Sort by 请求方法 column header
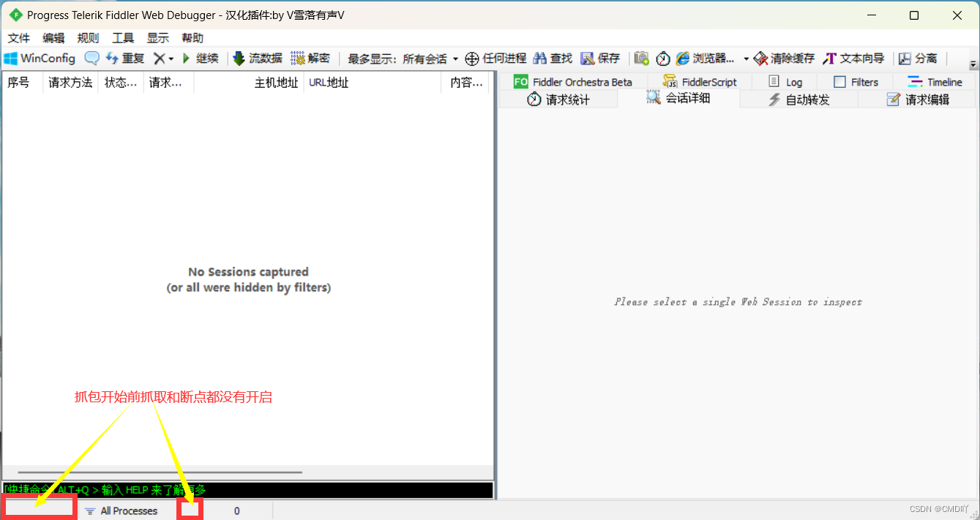The width and height of the screenshot is (980, 520). (x=71, y=83)
